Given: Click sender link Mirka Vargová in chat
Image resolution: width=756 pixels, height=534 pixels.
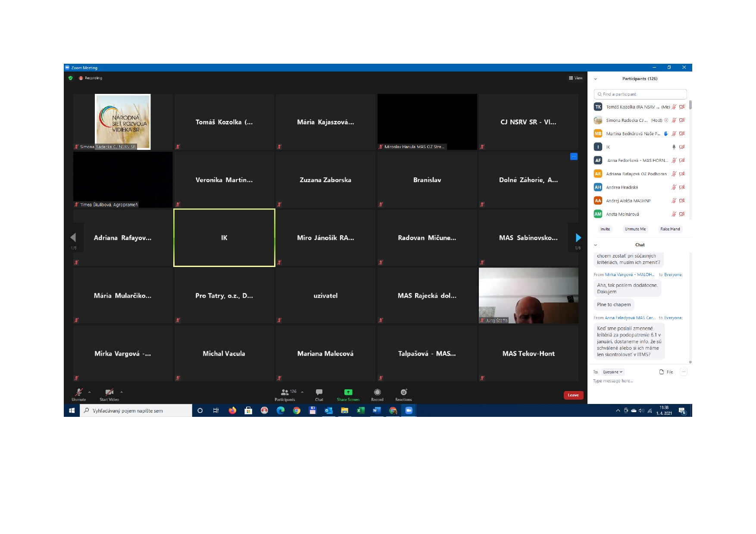Looking at the screenshot, I should click(630, 275).
